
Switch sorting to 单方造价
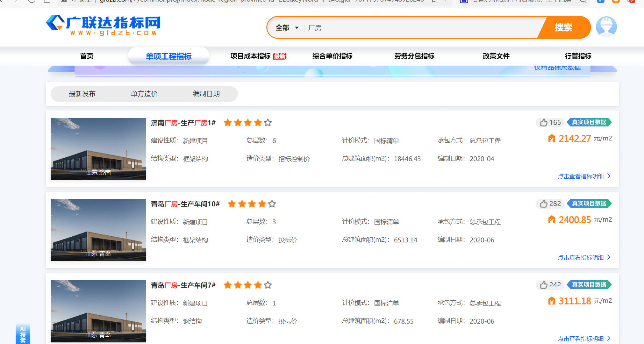pos(144,94)
